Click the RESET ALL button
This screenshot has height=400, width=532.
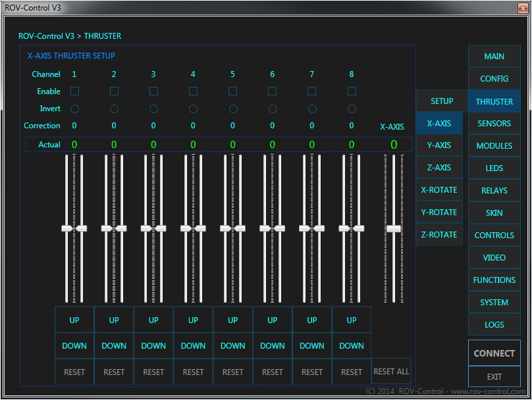[x=391, y=372]
